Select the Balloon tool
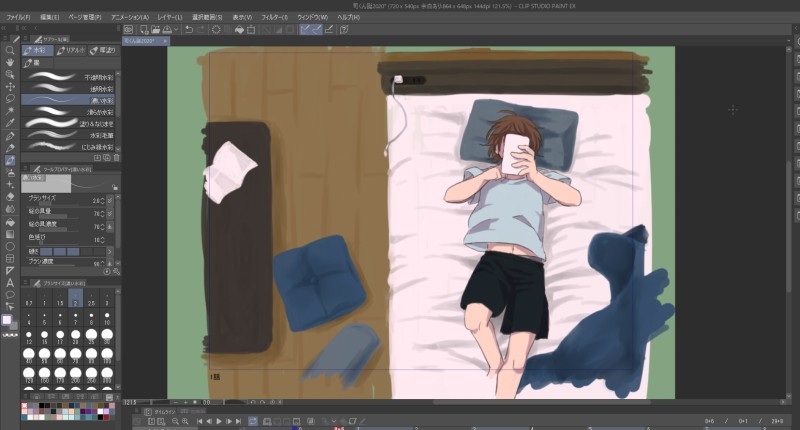Viewport: 800px width, 430px height. [x=10, y=295]
